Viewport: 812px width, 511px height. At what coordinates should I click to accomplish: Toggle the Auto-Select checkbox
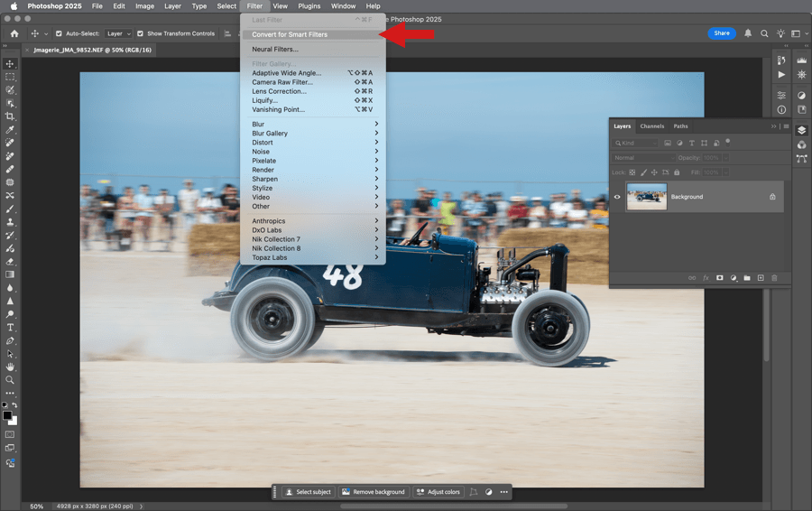pyautogui.click(x=59, y=33)
